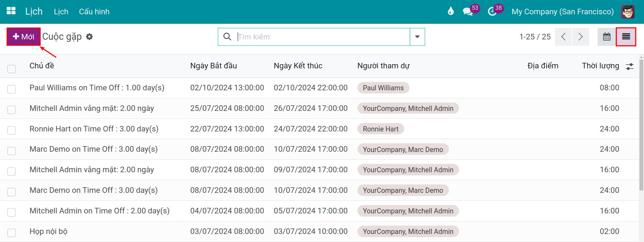
Task: Click the Lịch app title
Action: pos(34,12)
